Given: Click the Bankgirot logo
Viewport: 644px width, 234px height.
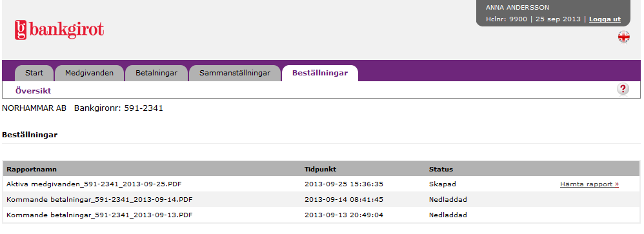Looking at the screenshot, I should tap(59, 30).
